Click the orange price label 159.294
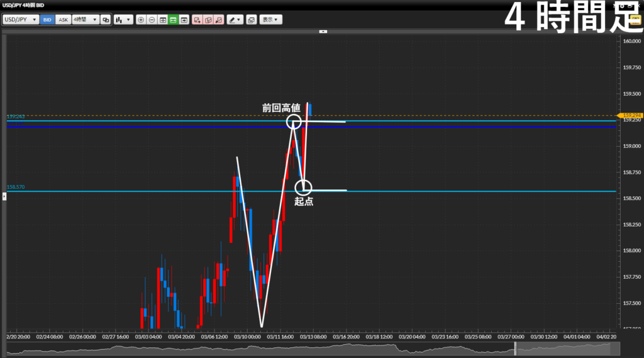Image resolution: width=644 pixels, height=358 pixels. (x=631, y=116)
